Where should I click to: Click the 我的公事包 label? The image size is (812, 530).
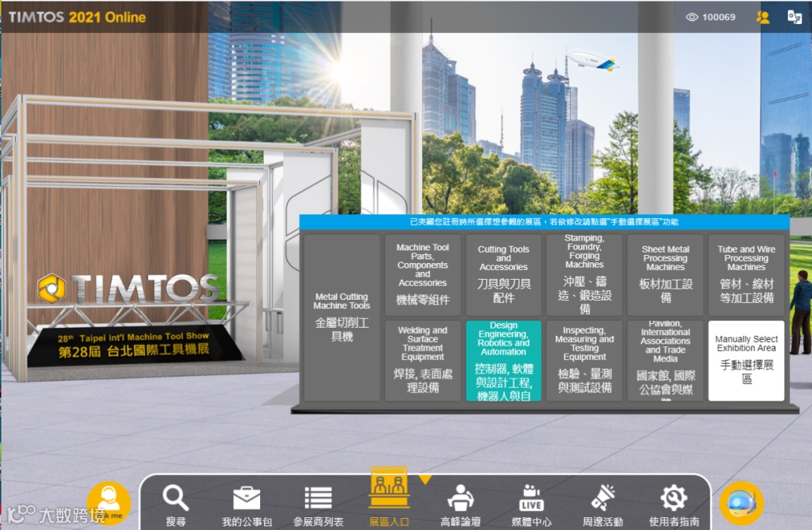point(247,522)
